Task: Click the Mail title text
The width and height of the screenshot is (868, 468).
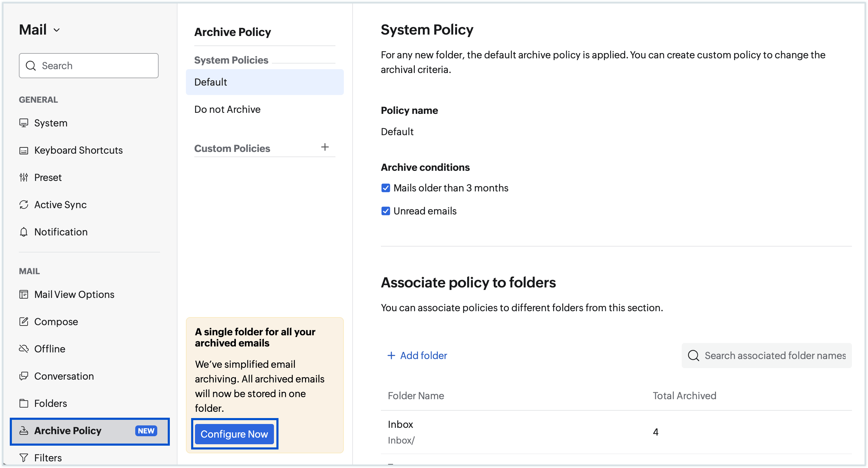Action: [33, 30]
